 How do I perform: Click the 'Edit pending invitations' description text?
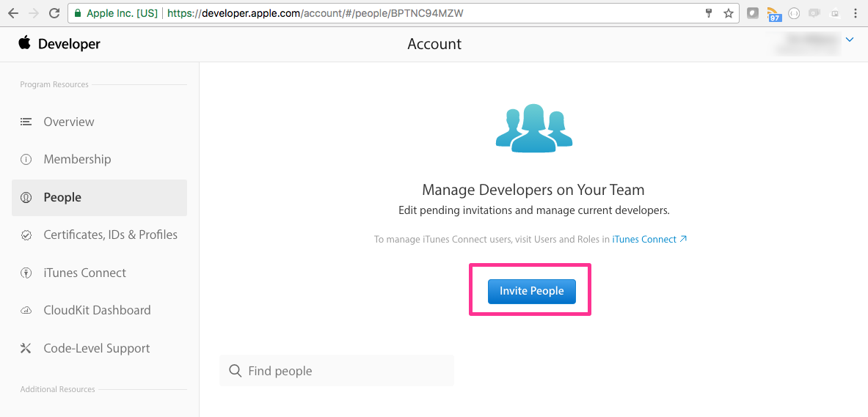[533, 211]
